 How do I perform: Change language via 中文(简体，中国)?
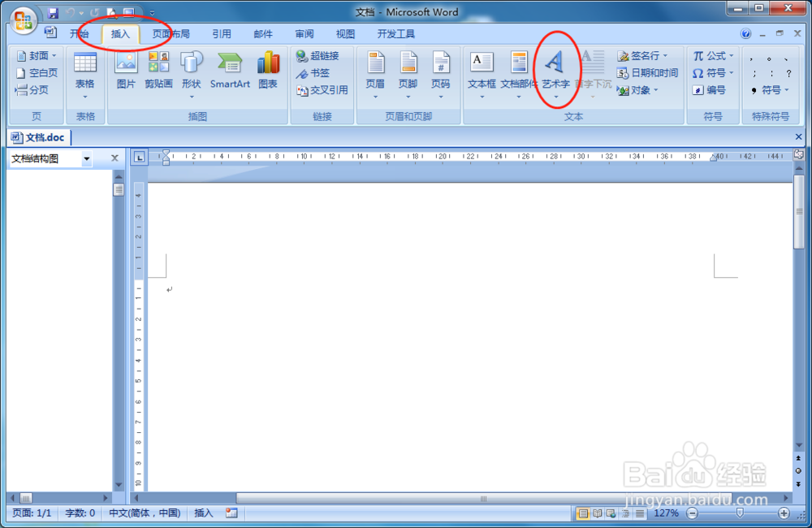[x=145, y=513]
